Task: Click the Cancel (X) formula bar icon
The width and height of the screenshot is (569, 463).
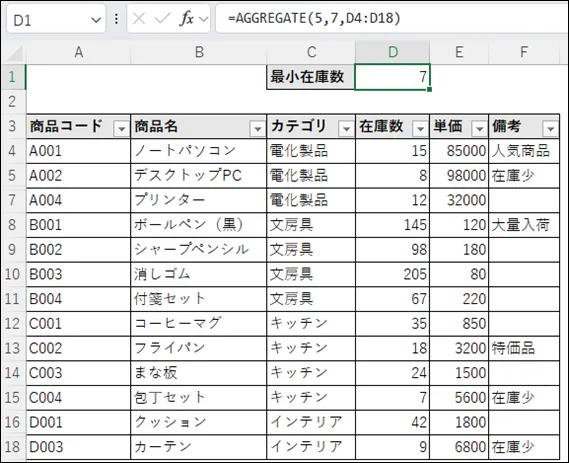Action: 139,19
